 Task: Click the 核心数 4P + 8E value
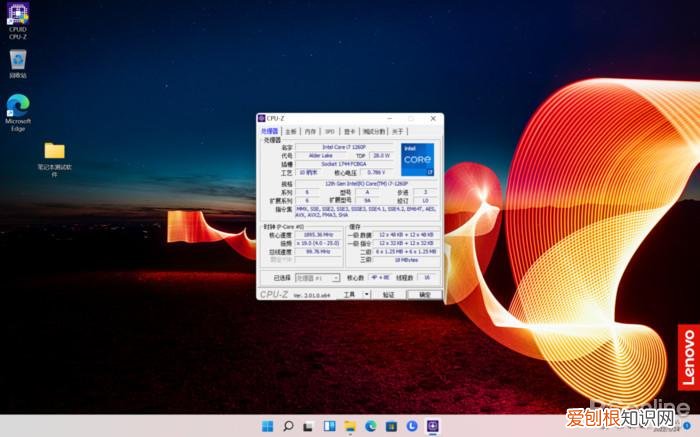coord(380,278)
